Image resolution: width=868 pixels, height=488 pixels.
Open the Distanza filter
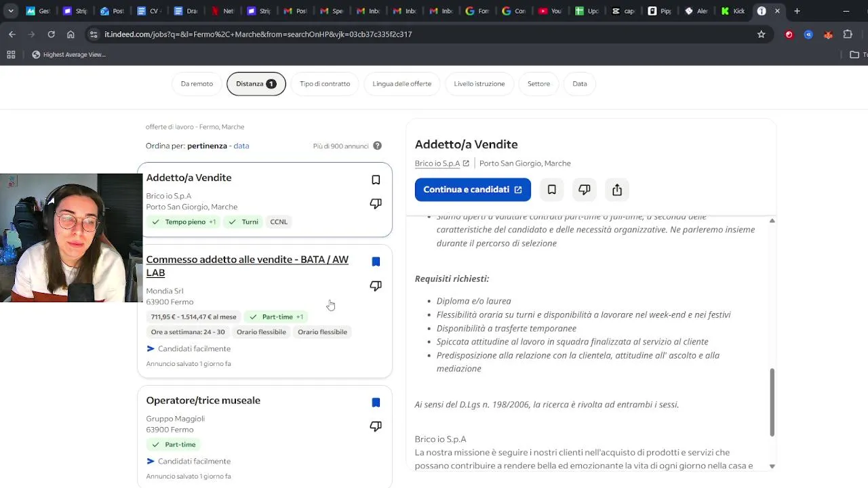point(256,84)
